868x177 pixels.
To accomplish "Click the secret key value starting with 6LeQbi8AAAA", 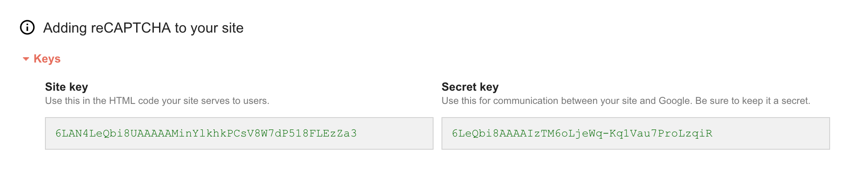I will (582, 133).
